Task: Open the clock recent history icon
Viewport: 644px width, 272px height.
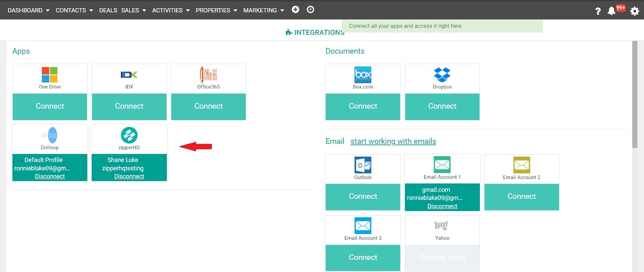Action: click(310, 10)
